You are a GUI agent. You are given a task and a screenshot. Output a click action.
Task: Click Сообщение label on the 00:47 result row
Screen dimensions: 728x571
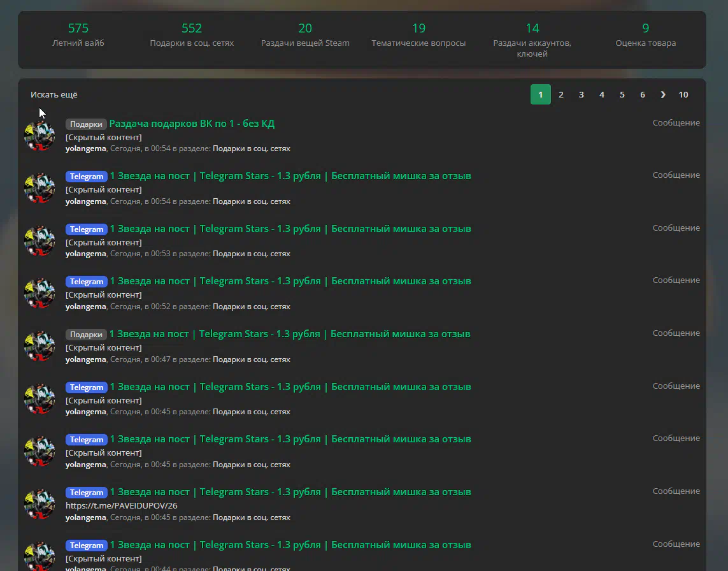(x=676, y=333)
